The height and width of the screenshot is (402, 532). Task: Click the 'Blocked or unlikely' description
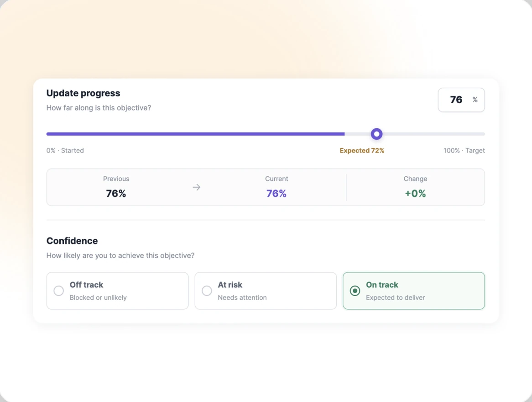click(98, 298)
